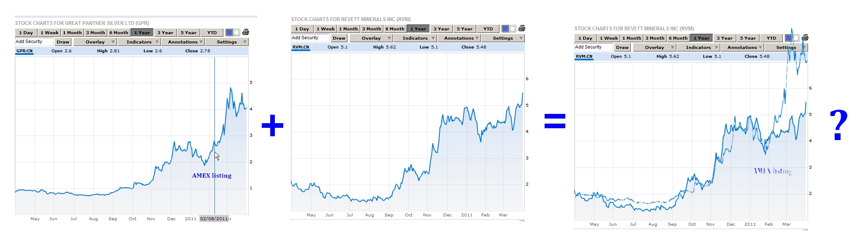
Task: Set overlaid RVM chart to 5 Year
Action: pos(748,38)
